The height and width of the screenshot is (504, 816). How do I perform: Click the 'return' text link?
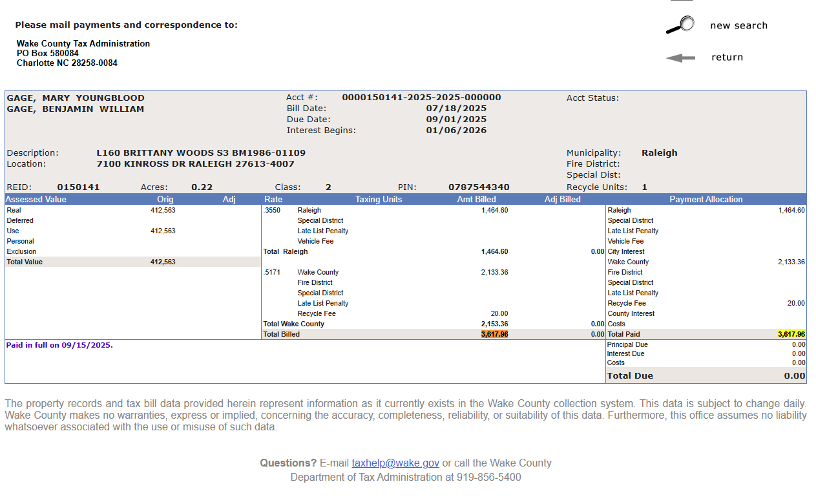point(727,58)
